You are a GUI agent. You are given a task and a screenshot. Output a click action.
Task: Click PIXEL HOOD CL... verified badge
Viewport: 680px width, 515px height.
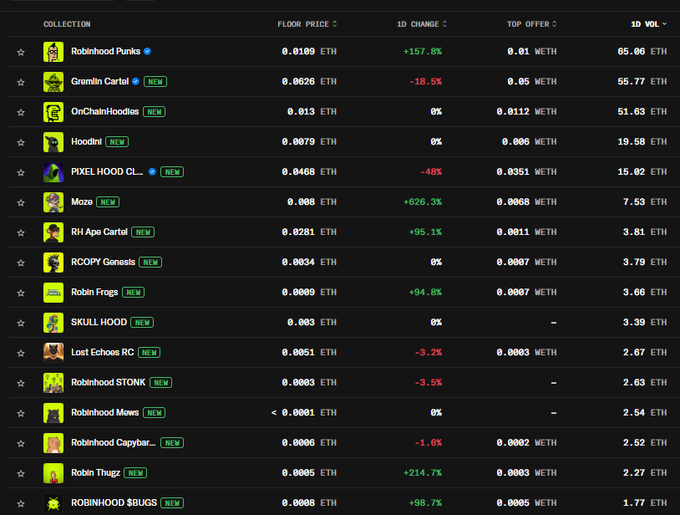pos(152,172)
